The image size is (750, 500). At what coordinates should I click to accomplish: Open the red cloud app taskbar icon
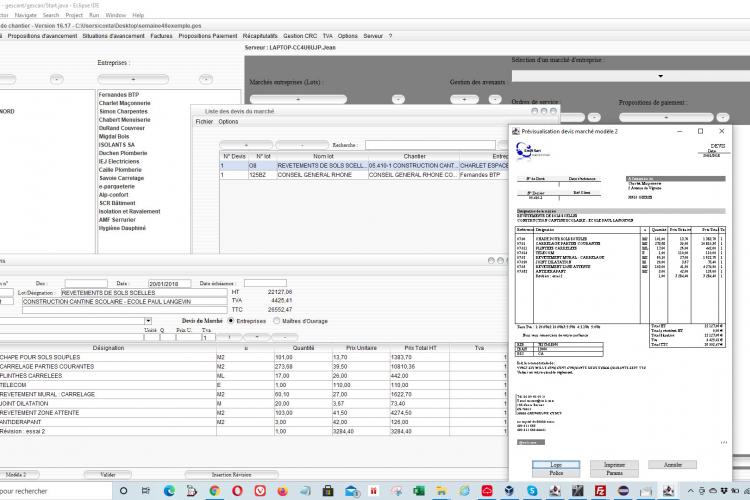[487, 490]
